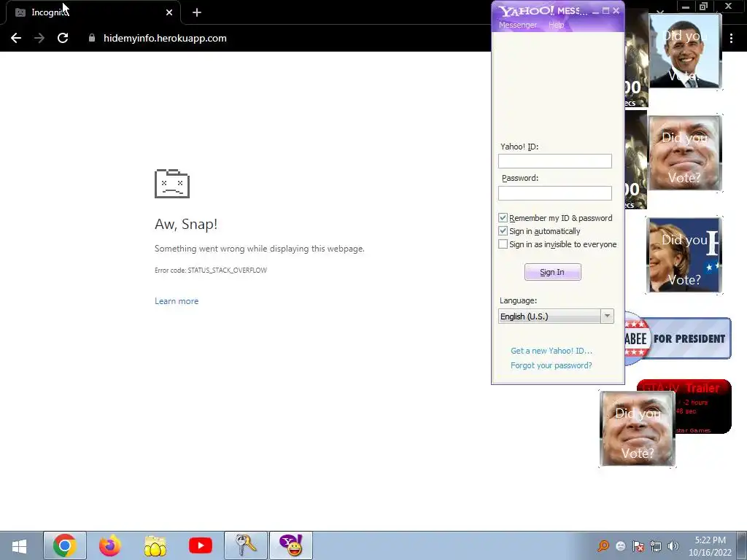The image size is (747, 560).
Task: Open a new tab with plus button
Action: coord(197,12)
